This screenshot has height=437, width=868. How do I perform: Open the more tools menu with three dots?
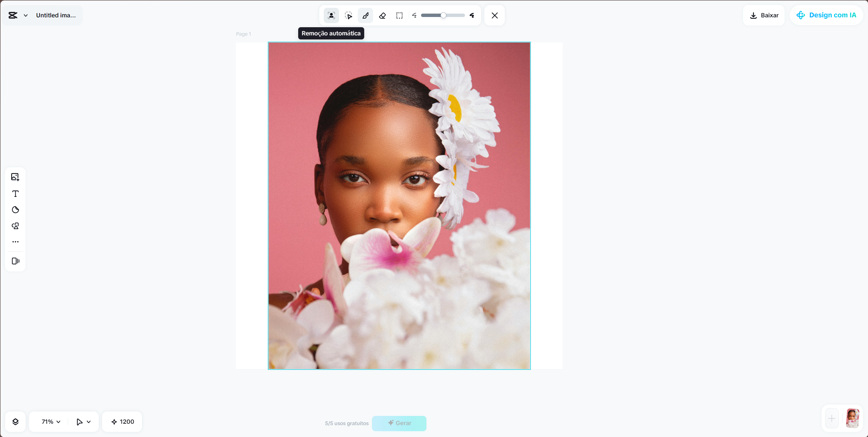[15, 241]
